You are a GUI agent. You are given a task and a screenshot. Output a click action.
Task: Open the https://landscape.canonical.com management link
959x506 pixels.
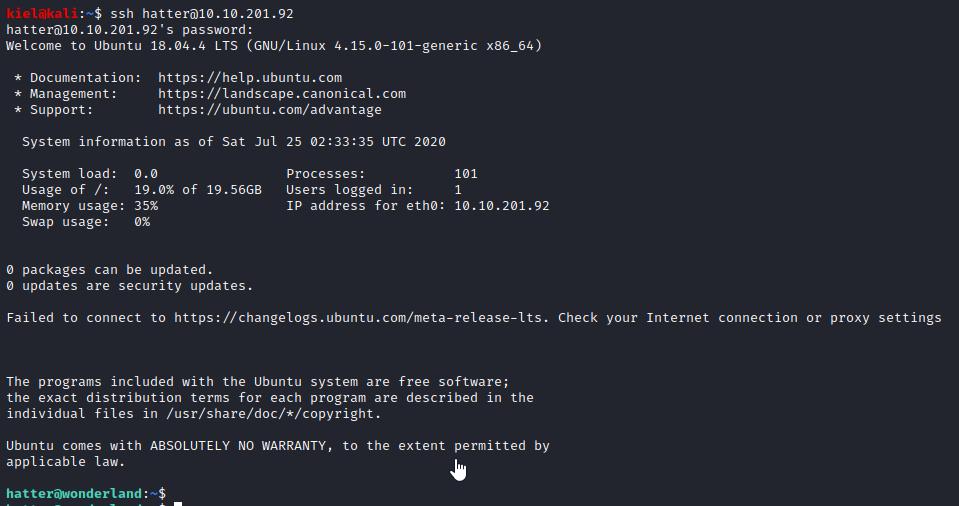click(282, 93)
